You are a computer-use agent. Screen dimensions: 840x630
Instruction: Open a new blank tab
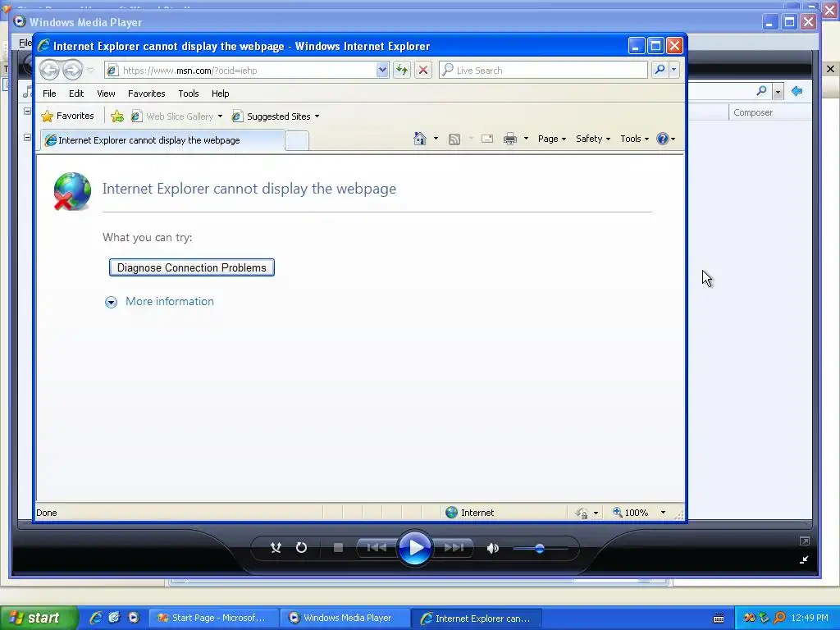point(297,141)
